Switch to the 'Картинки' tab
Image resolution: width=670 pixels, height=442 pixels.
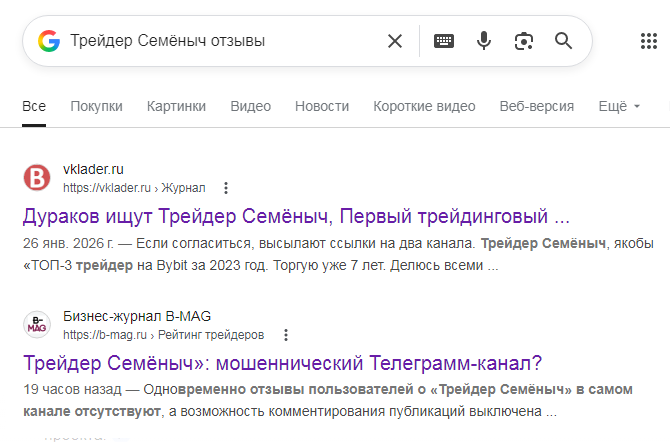point(176,106)
